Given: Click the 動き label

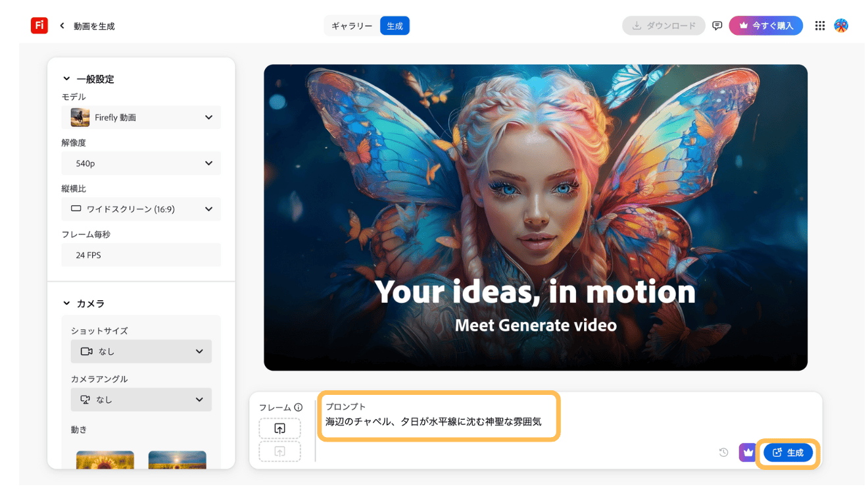Looking at the screenshot, I should coord(79,430).
